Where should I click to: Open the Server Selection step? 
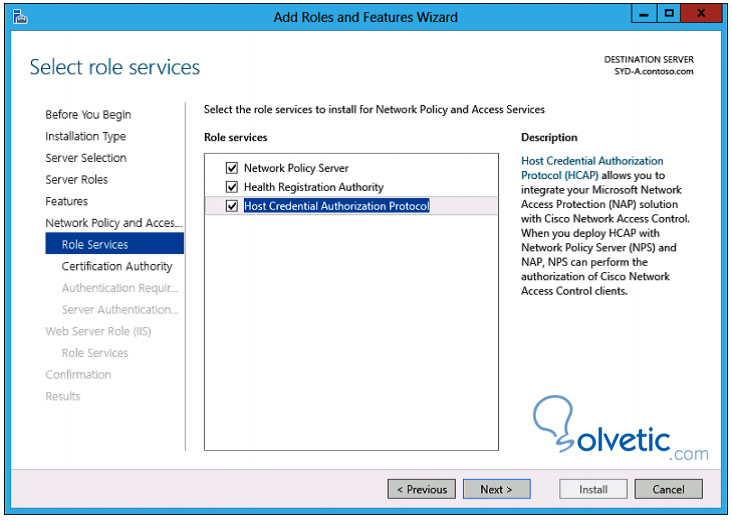(86, 158)
